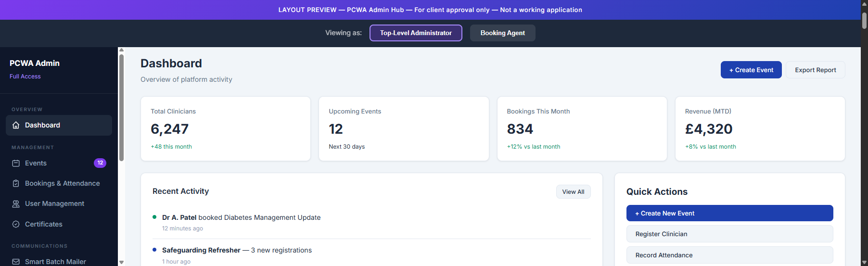The width and height of the screenshot is (868, 266).
Task: Click the '+48 this month' text
Action: (x=171, y=147)
